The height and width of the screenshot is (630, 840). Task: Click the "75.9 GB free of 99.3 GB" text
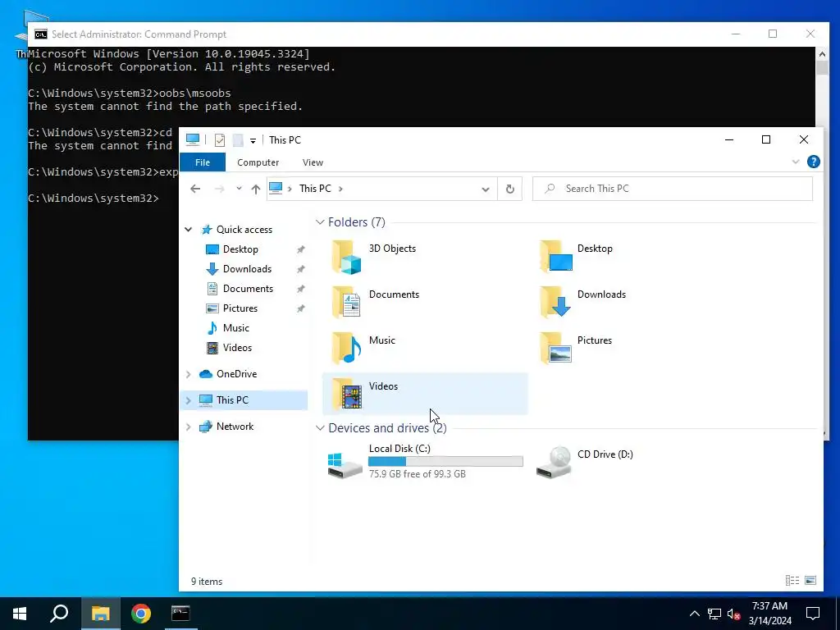pyautogui.click(x=418, y=474)
